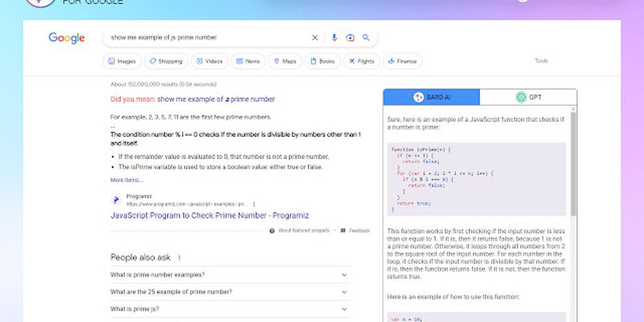Open the Tools options
This screenshot has width=644, height=322.
pyautogui.click(x=541, y=61)
